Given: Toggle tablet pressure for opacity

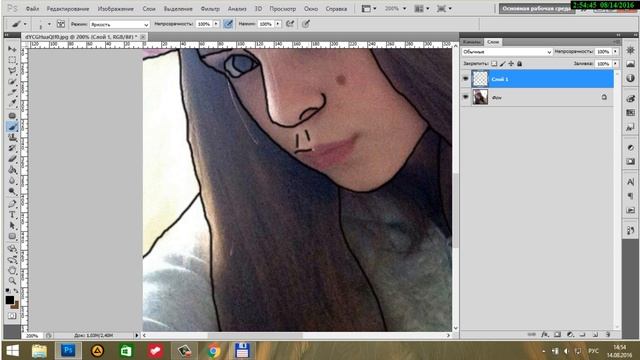Looking at the screenshot, I should pyautogui.click(x=229, y=24).
